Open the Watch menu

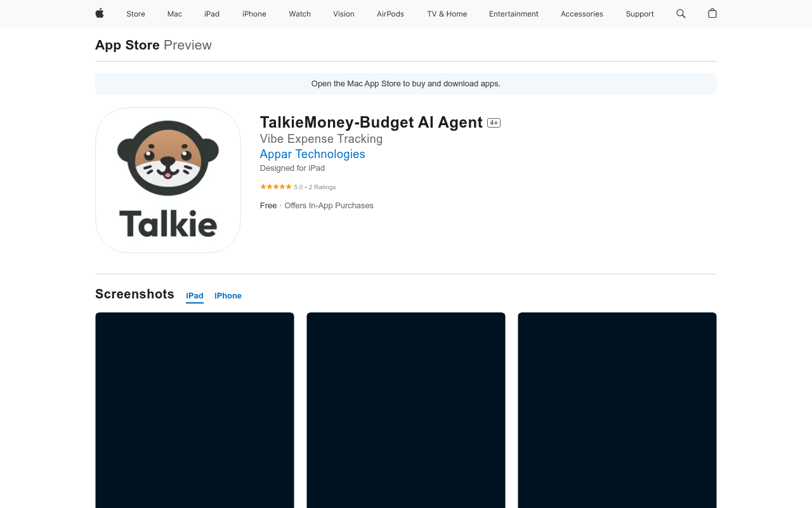pyautogui.click(x=300, y=14)
